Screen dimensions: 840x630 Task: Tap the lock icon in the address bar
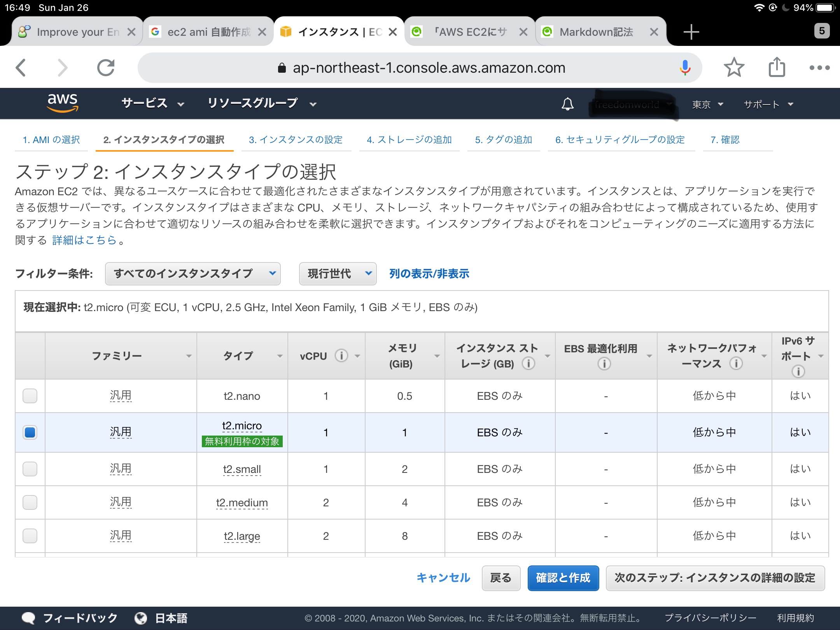point(282,68)
